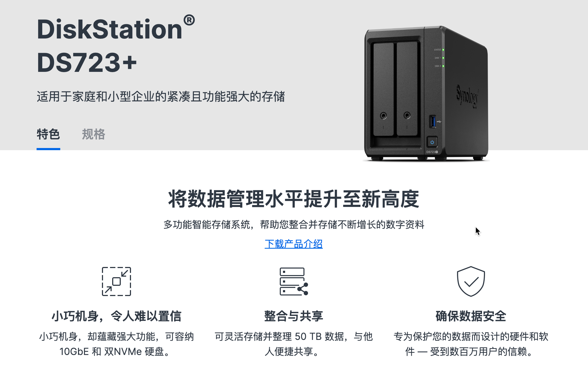Click the USB port on NAS image
588x373 pixels.
coord(433,121)
